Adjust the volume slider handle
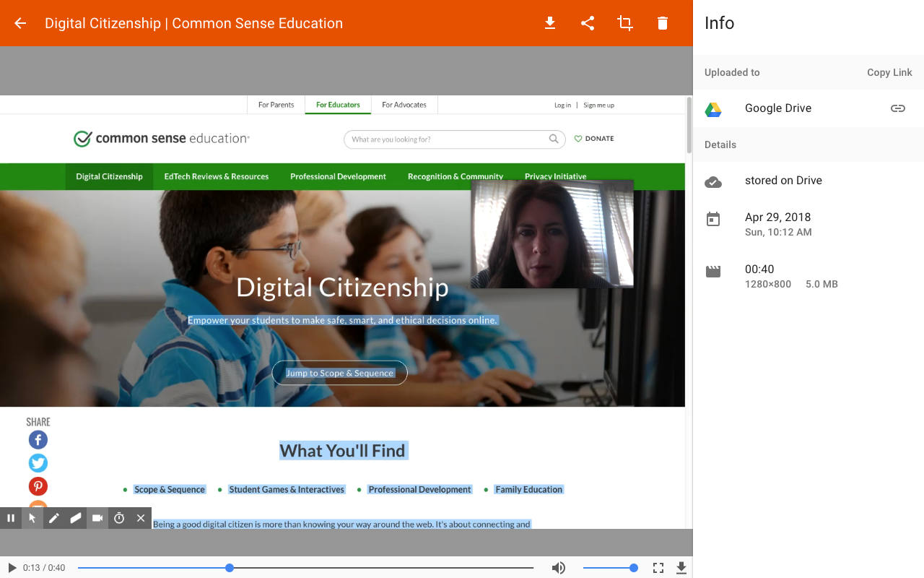Image resolution: width=924 pixels, height=578 pixels. [633, 568]
